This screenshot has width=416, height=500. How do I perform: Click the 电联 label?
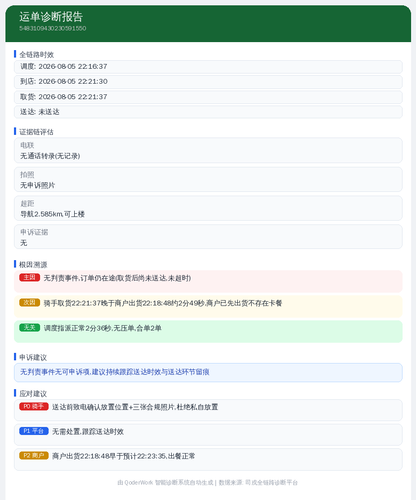click(27, 145)
